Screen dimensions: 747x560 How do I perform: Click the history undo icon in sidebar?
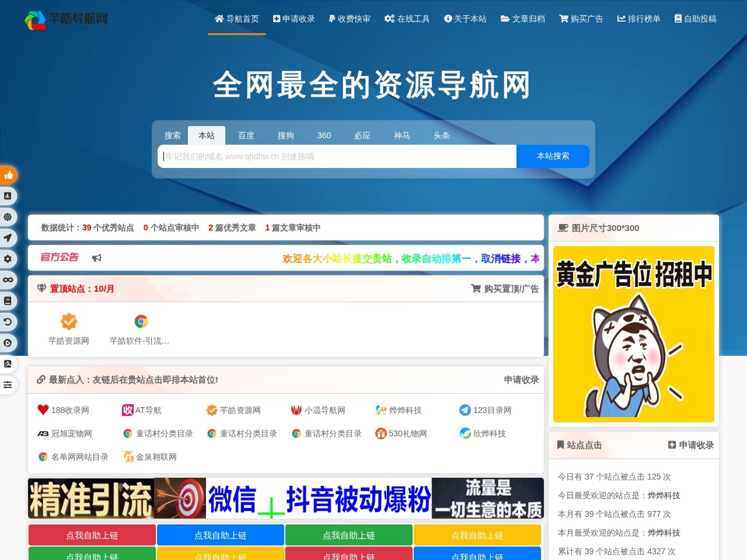point(8,321)
